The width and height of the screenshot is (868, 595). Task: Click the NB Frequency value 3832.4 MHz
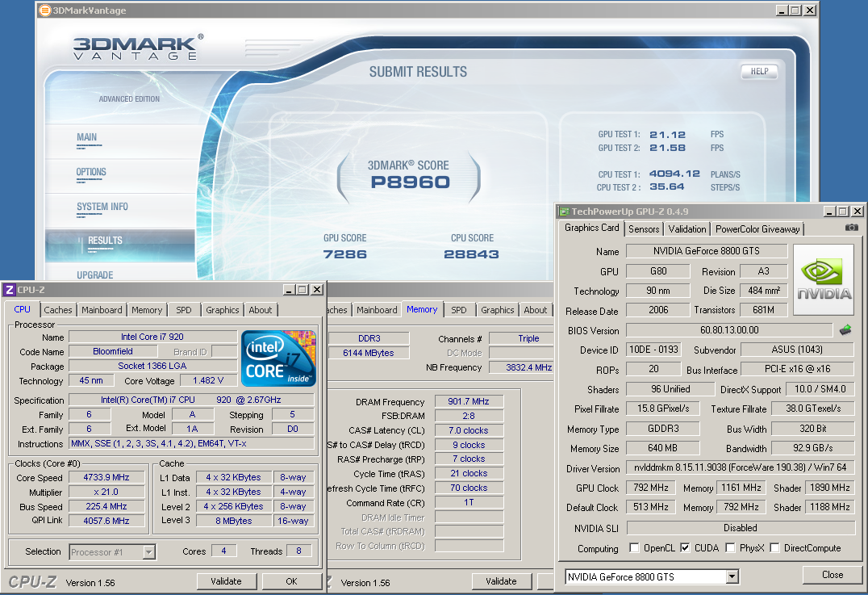coord(523,367)
